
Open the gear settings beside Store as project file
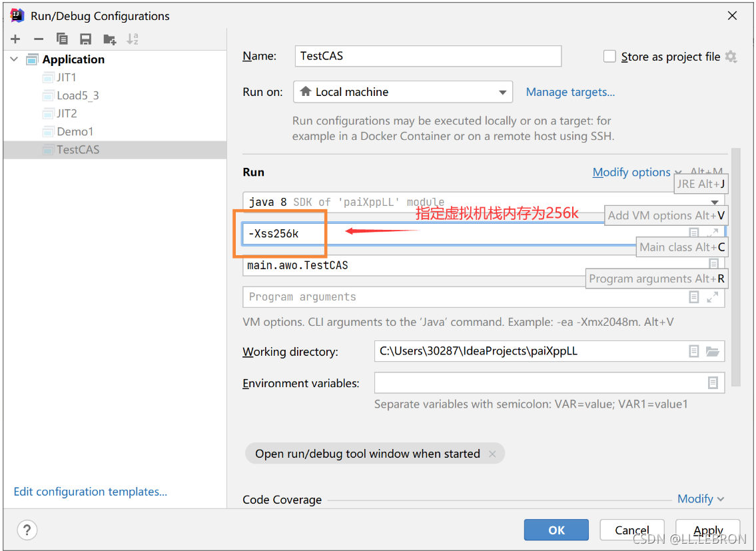point(731,57)
